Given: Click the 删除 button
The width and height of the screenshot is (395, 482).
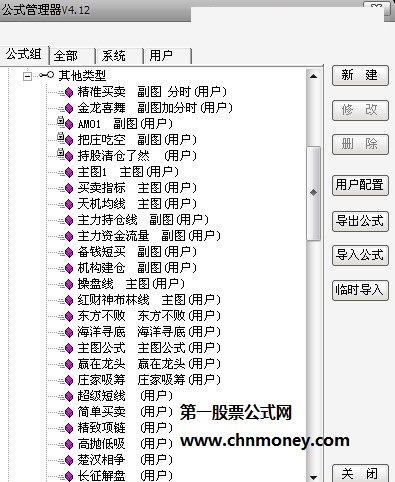Looking at the screenshot, I should pos(360,144).
